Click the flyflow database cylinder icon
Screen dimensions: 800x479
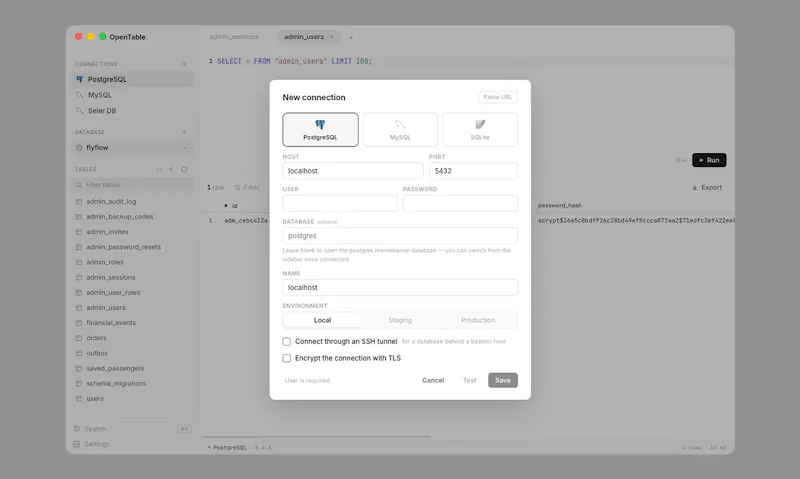tap(79, 147)
